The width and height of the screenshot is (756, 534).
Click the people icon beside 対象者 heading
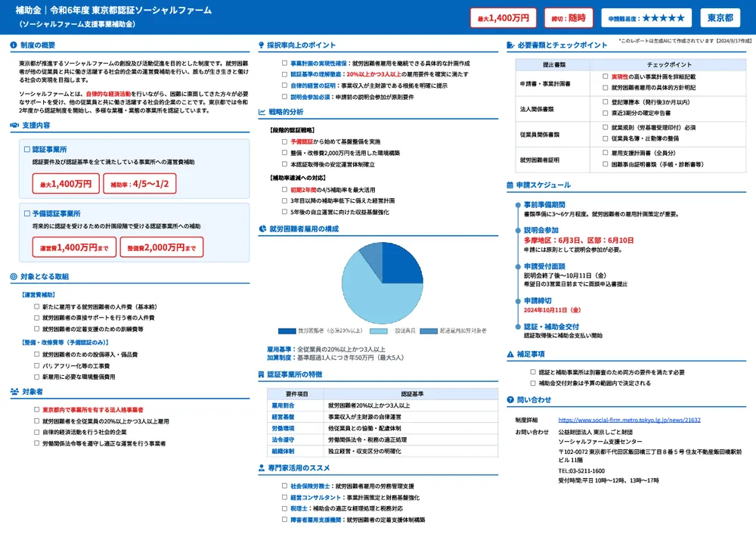coord(14,392)
